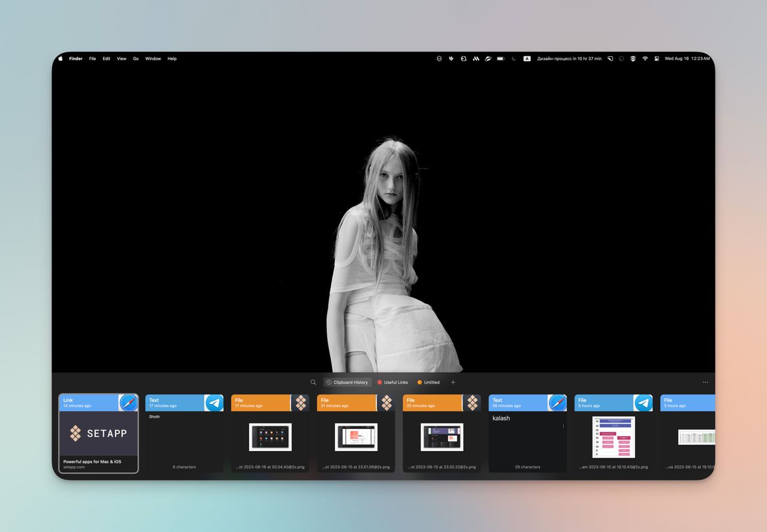Click the battery status icon
Viewport: 767px width, 532px height.
[x=500, y=59]
